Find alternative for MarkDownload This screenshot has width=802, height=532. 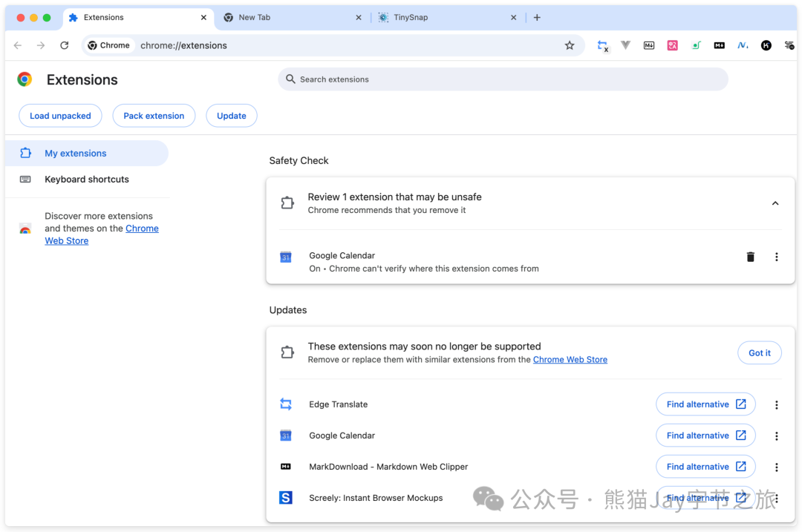(x=705, y=467)
